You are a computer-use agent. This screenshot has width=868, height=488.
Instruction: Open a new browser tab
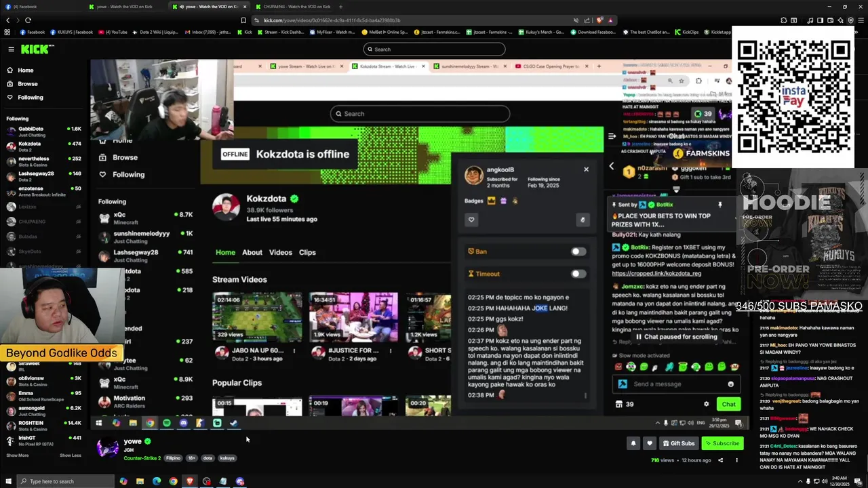click(x=340, y=7)
